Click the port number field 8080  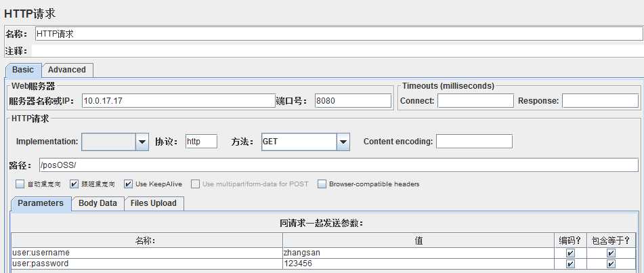[353, 101]
